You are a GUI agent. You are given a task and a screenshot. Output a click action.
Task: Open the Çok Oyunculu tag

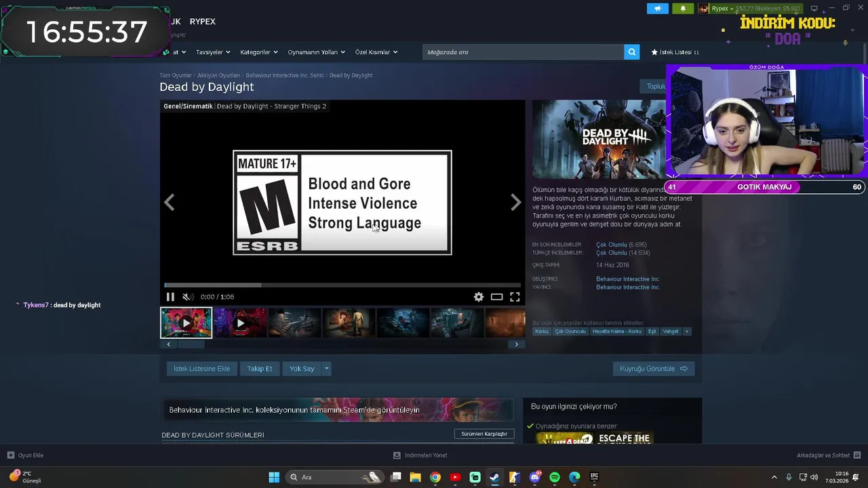pyautogui.click(x=570, y=331)
